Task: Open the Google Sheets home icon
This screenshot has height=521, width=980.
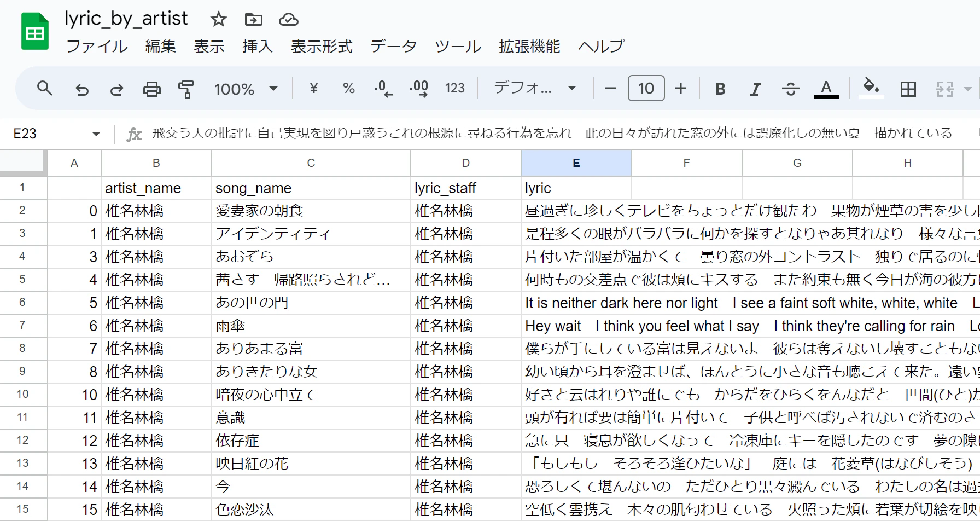Action: click(x=35, y=32)
